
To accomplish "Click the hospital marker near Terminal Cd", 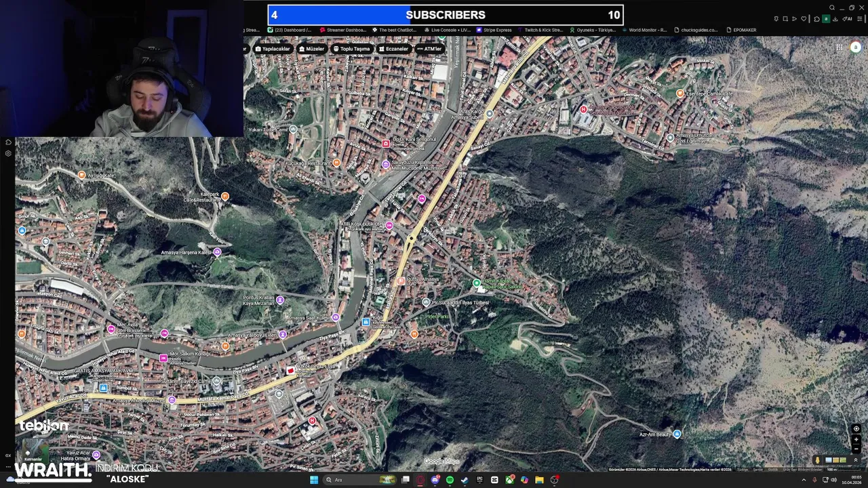I will click(x=583, y=109).
